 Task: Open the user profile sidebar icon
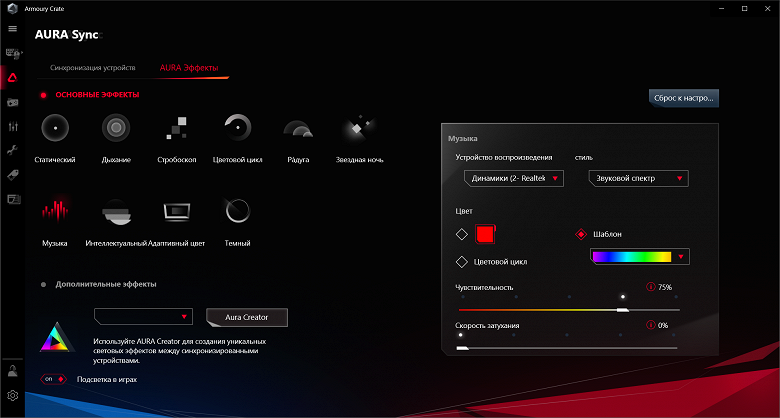pyautogui.click(x=13, y=371)
